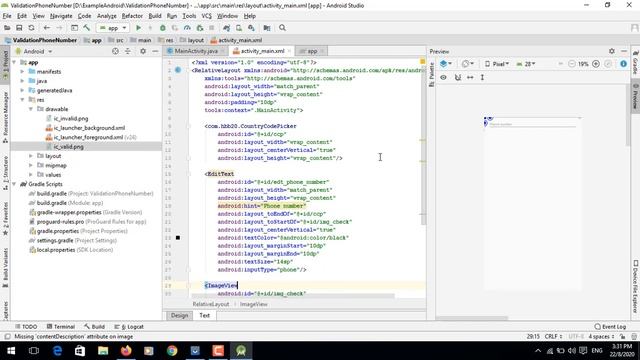Open Android Studio from the Windows taskbar
Screen dimensions: 640x360
241,351
